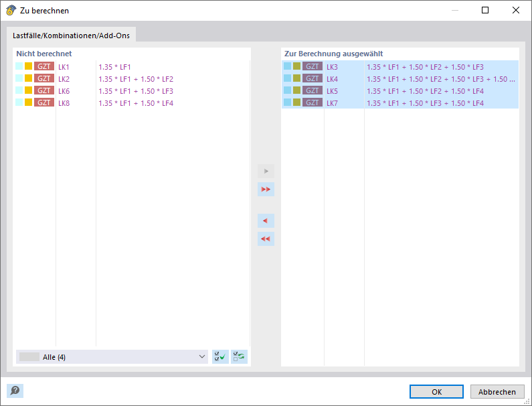
Task: Click formula '1.35 * LF1 + 1.50 * LF4' of LK8
Action: [x=136, y=103]
